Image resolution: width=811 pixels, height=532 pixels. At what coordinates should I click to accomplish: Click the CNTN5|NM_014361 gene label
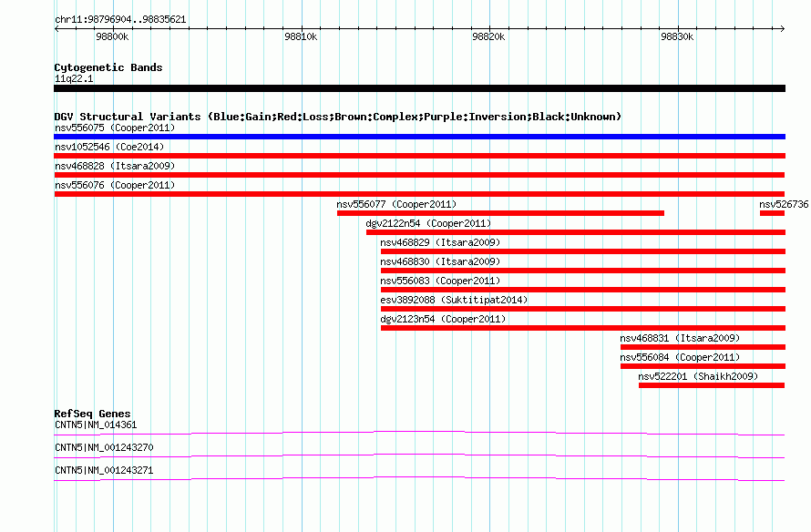96,425
